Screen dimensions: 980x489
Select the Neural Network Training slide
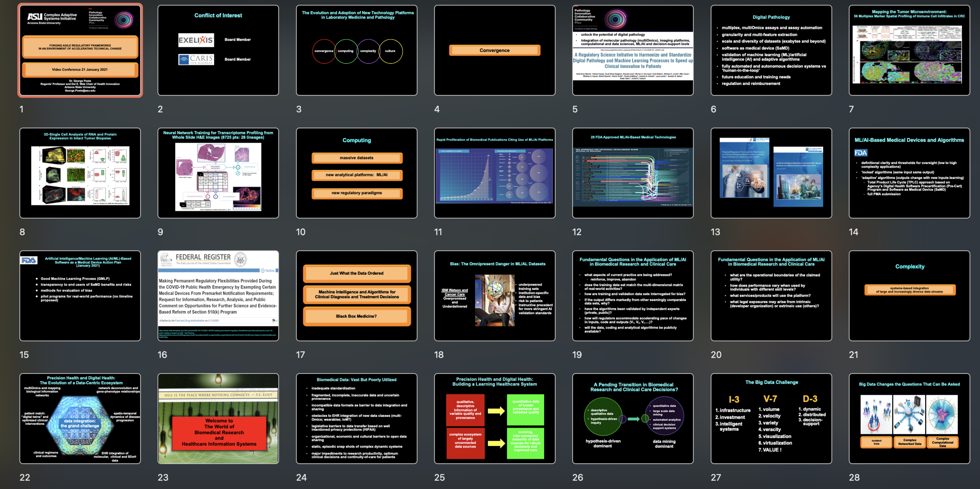tap(218, 173)
